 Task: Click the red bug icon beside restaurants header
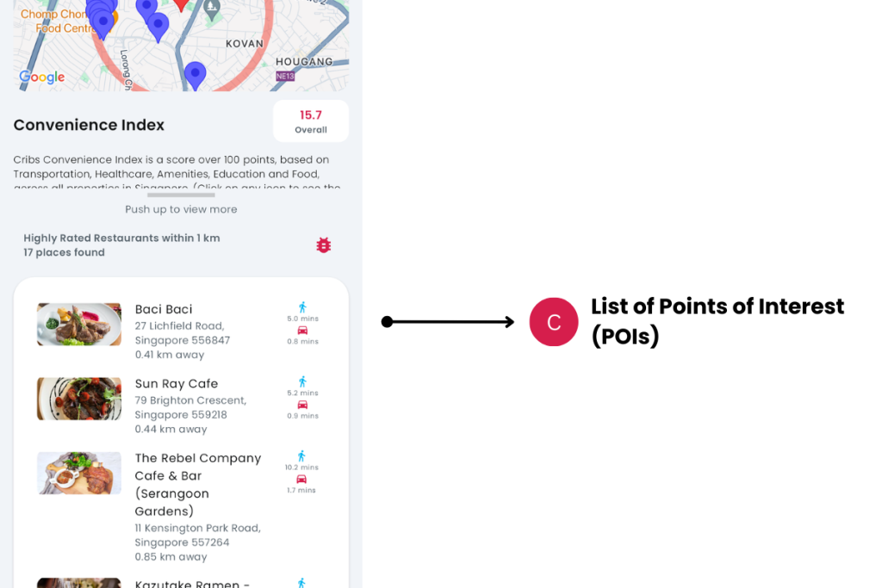323,245
